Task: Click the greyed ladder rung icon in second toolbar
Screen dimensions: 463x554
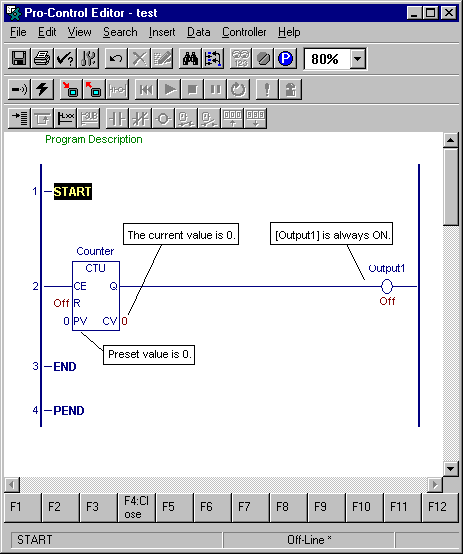Action: point(117,89)
